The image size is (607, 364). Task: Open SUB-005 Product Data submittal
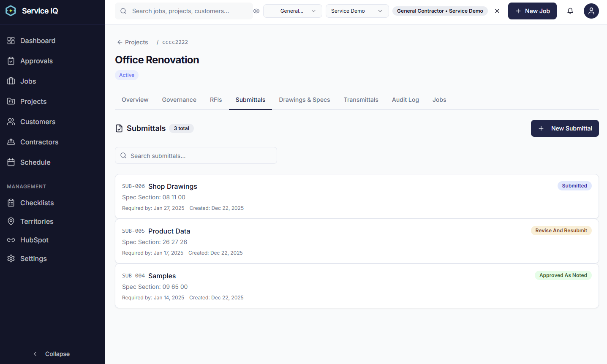pos(357,241)
